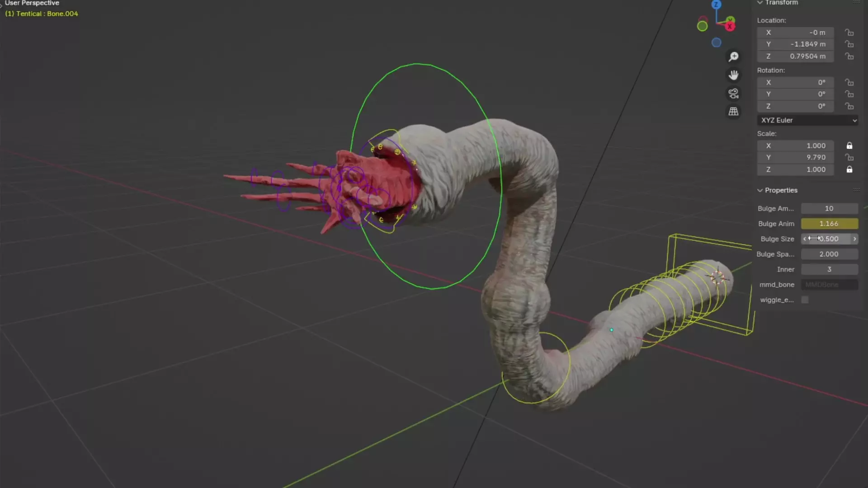This screenshot has width=868, height=488.
Task: Click the Scale Y value field
Action: [x=796, y=157]
